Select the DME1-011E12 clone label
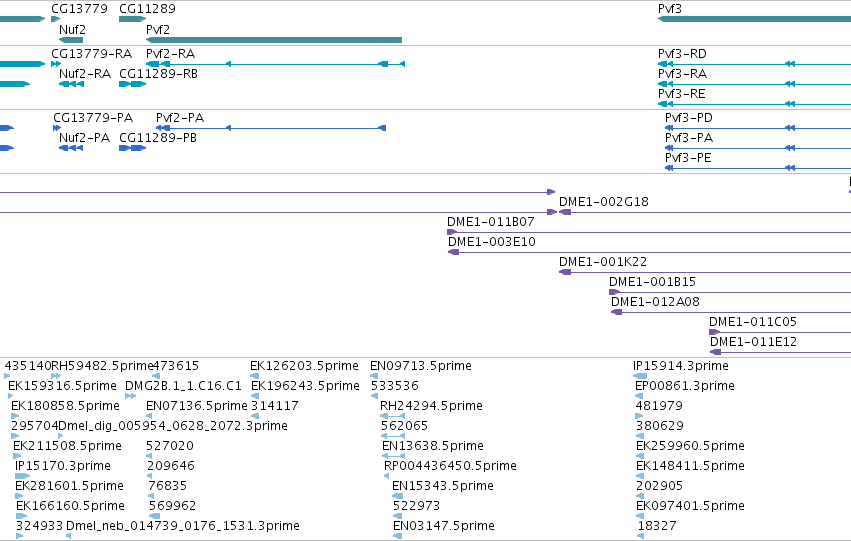Image resolution: width=851 pixels, height=541 pixels. click(753, 342)
